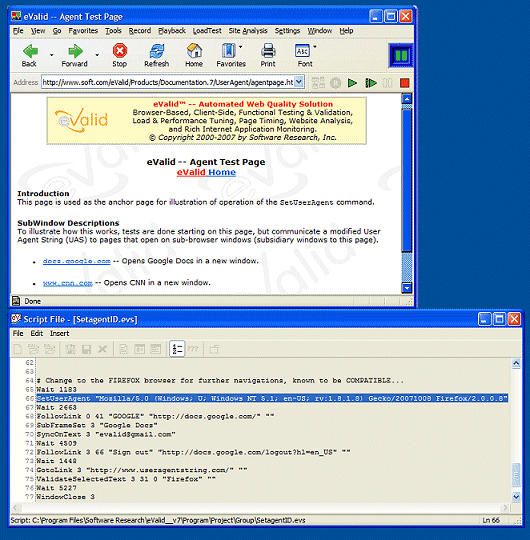Click the New file icon in script toolbar

[x=18, y=349]
